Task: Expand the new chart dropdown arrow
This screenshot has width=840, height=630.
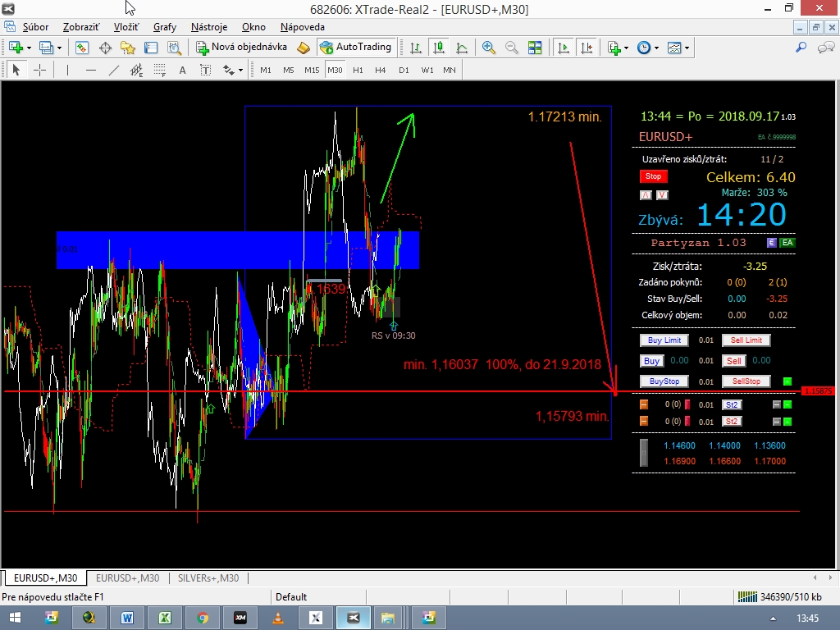Action: pyautogui.click(x=29, y=48)
